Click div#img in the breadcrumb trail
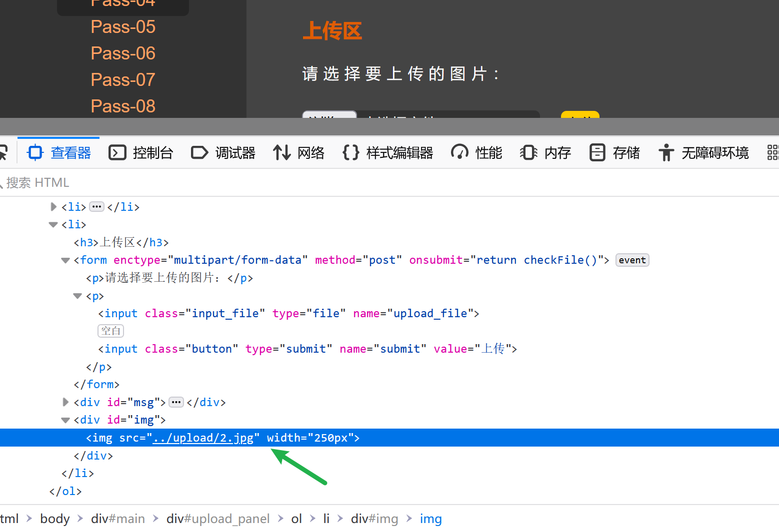Image resolution: width=779 pixels, height=532 pixels. coord(374,519)
